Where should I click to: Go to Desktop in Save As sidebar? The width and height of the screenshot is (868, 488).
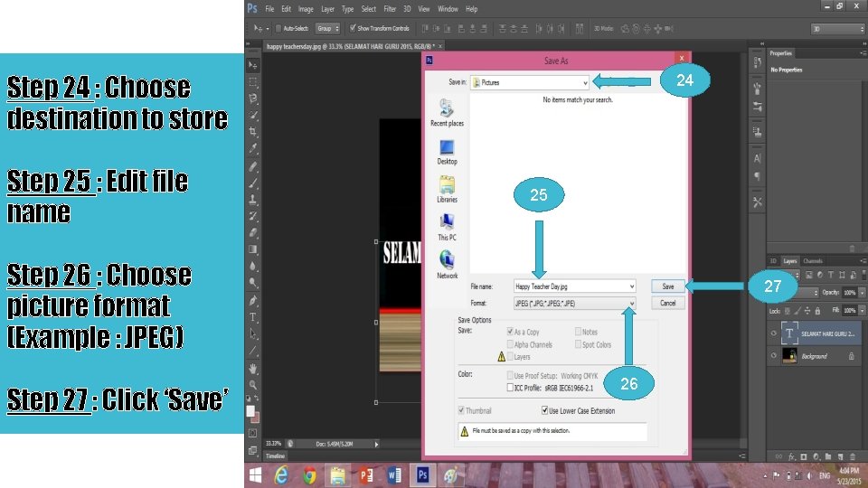447,152
